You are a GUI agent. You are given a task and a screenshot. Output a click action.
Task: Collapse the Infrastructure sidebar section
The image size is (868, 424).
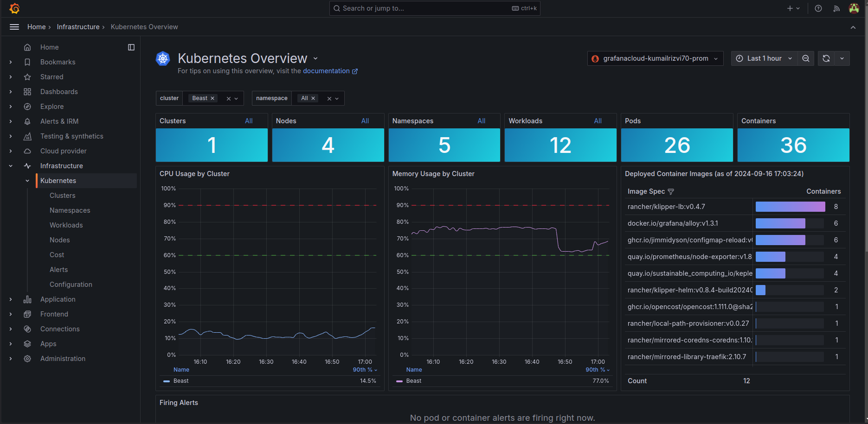pyautogui.click(x=11, y=166)
